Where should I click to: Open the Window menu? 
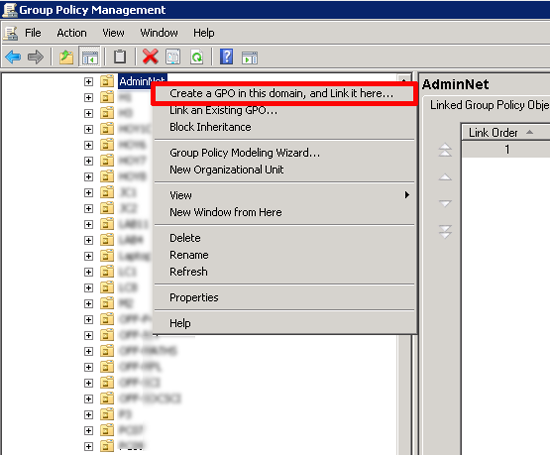pyautogui.click(x=159, y=33)
